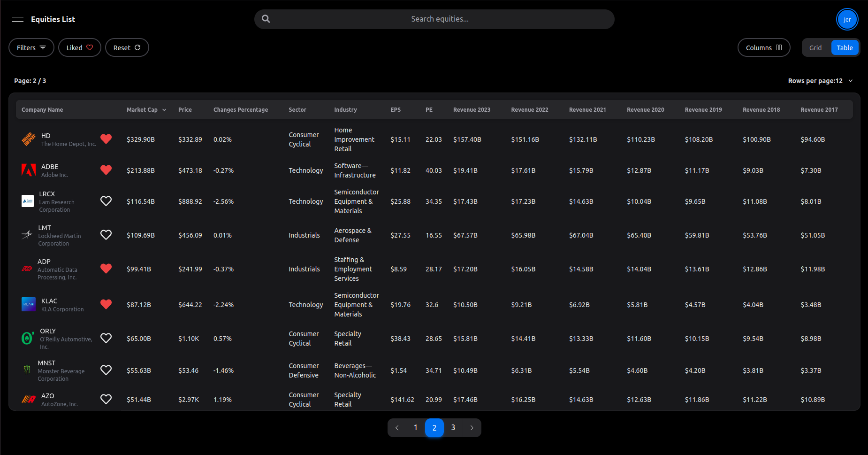868x455 pixels.
Task: Click the Revenue 2018 column header
Action: [761, 110]
